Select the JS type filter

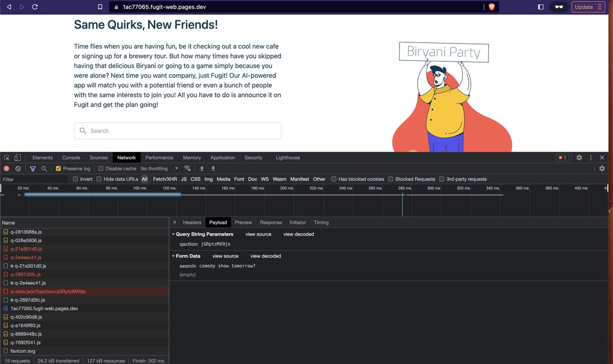184,179
